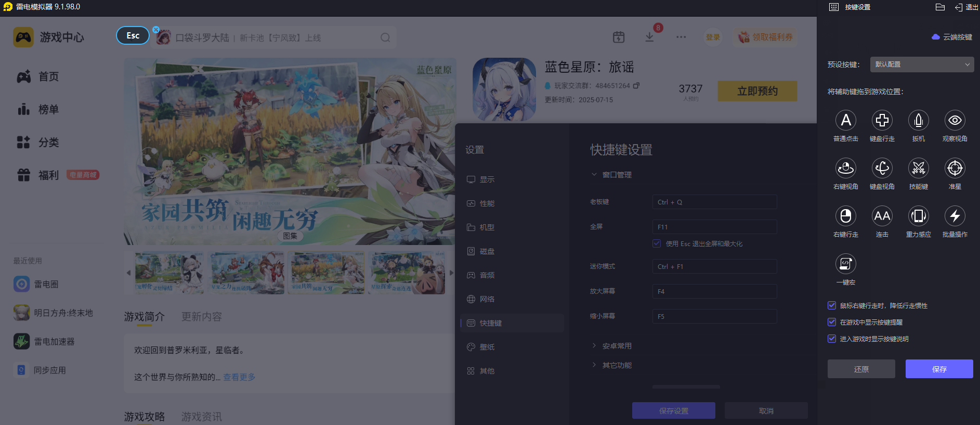Toggle 在游戏中显示按键提醒 checkbox

pyautogui.click(x=832, y=322)
